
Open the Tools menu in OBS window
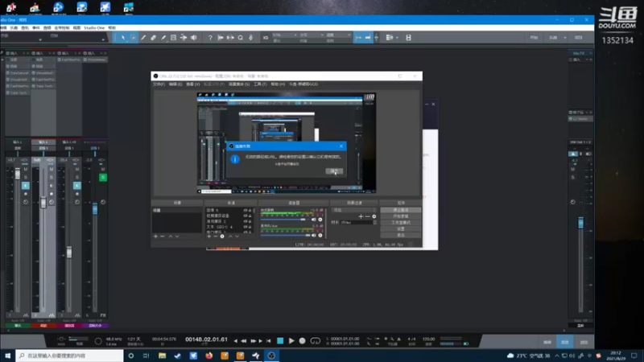(x=260, y=84)
